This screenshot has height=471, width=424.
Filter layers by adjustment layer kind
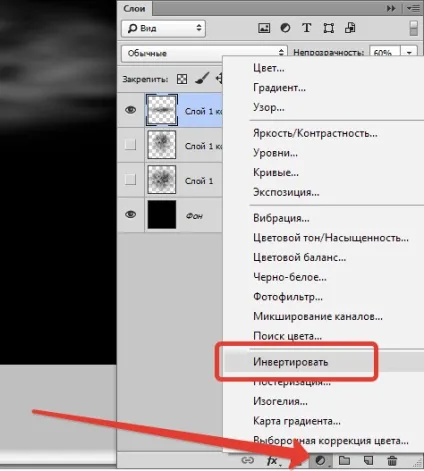point(285,28)
